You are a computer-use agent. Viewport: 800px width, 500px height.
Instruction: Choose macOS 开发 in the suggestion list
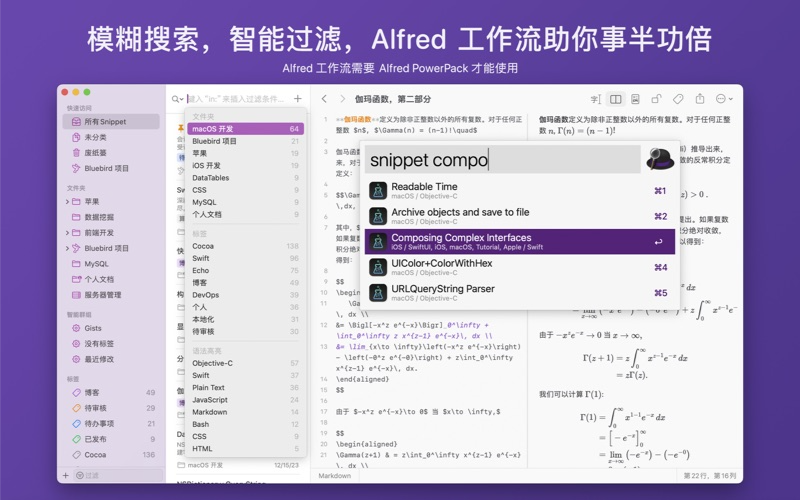click(245, 129)
